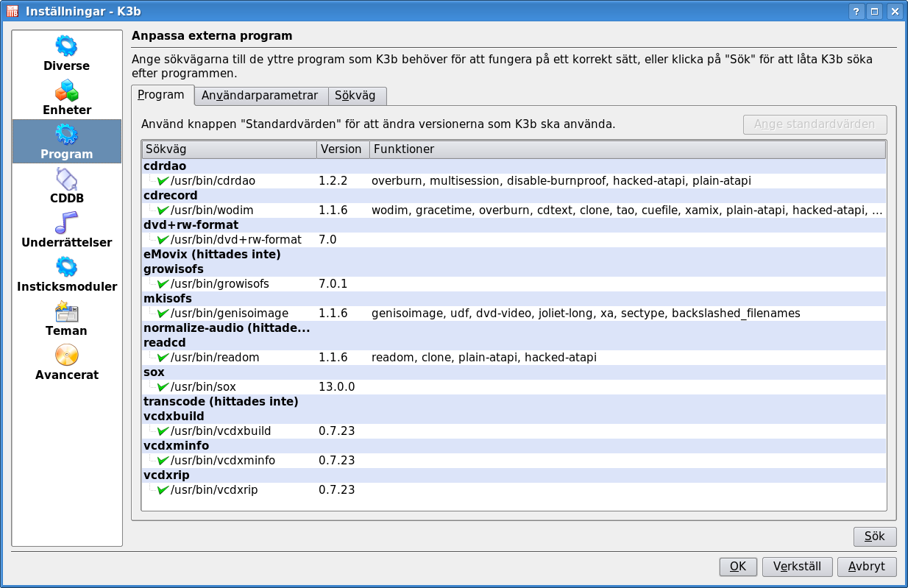Click the green checkmark beside /usr/bin/vcdxbuild
The height and width of the screenshot is (588, 908).
pos(163,431)
